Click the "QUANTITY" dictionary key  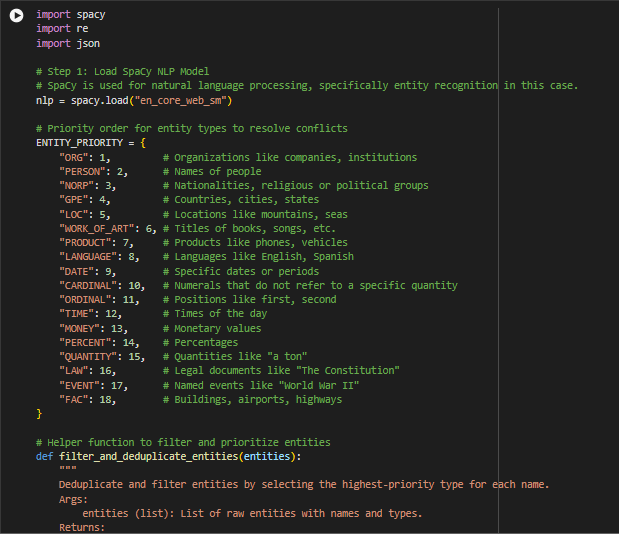[x=88, y=357]
